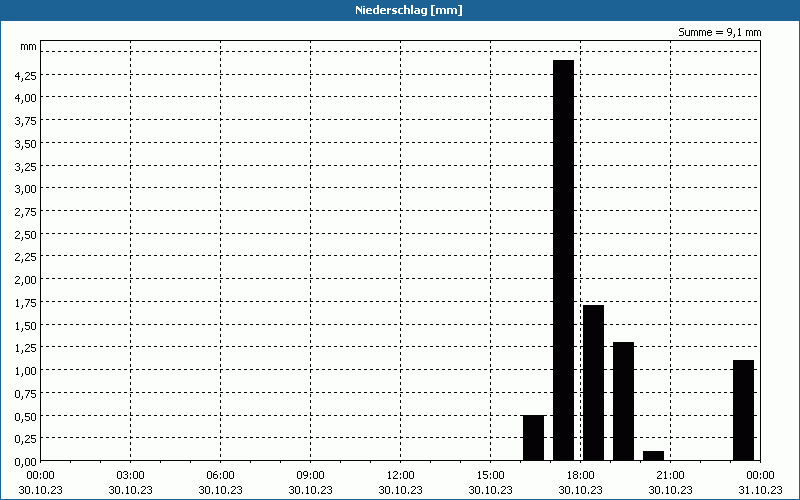This screenshot has width=800, height=500.
Task: Click the 00:00 31.10.23 time label
Action: point(760,483)
